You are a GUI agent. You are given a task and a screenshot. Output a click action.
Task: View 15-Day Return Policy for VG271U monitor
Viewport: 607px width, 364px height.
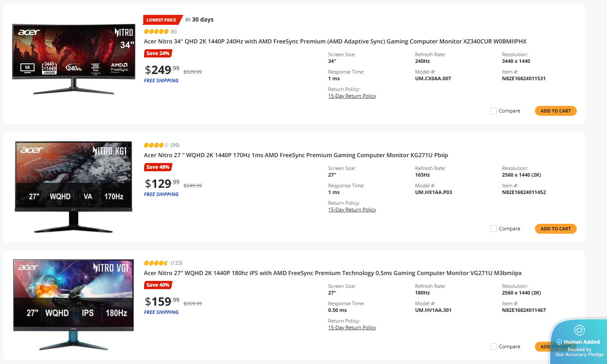click(x=352, y=328)
